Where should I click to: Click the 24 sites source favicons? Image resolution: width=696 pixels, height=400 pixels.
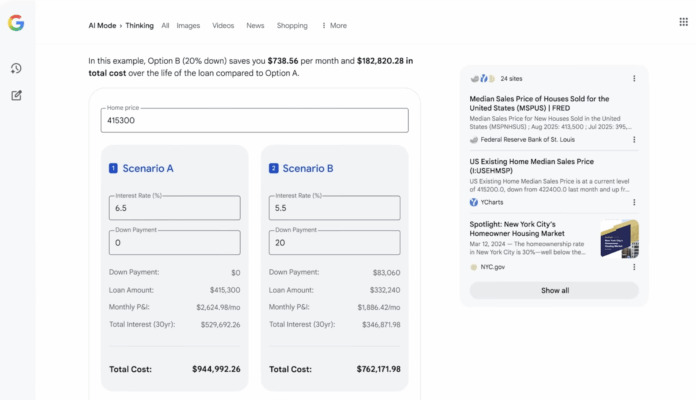[x=483, y=78]
